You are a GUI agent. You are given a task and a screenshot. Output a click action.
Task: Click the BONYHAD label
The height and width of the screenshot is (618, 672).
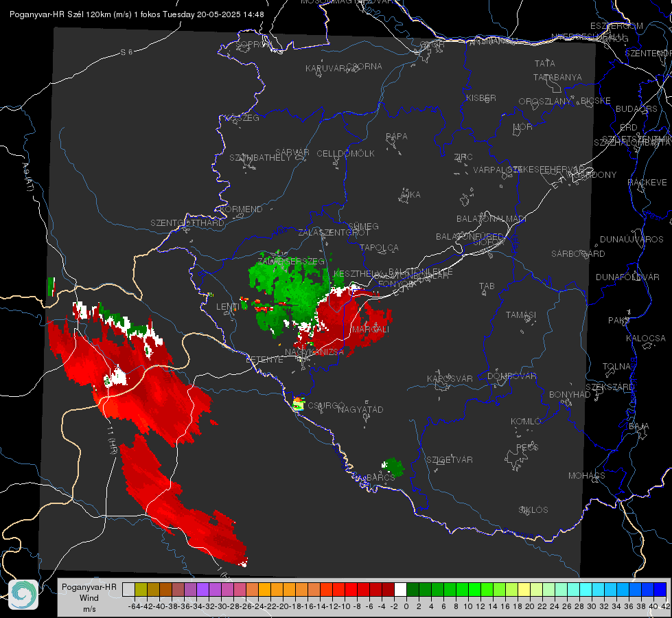pos(570,395)
